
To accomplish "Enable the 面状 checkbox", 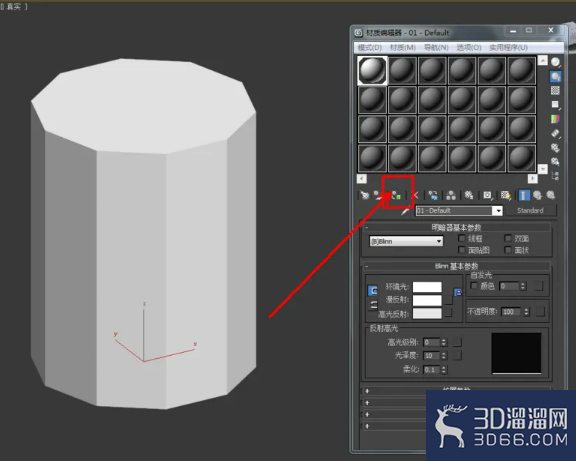I will [508, 250].
